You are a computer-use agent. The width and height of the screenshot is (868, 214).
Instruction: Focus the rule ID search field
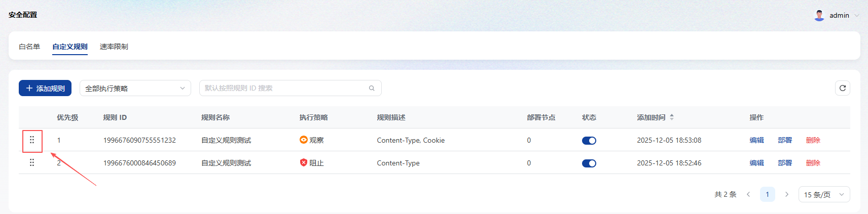click(x=284, y=88)
